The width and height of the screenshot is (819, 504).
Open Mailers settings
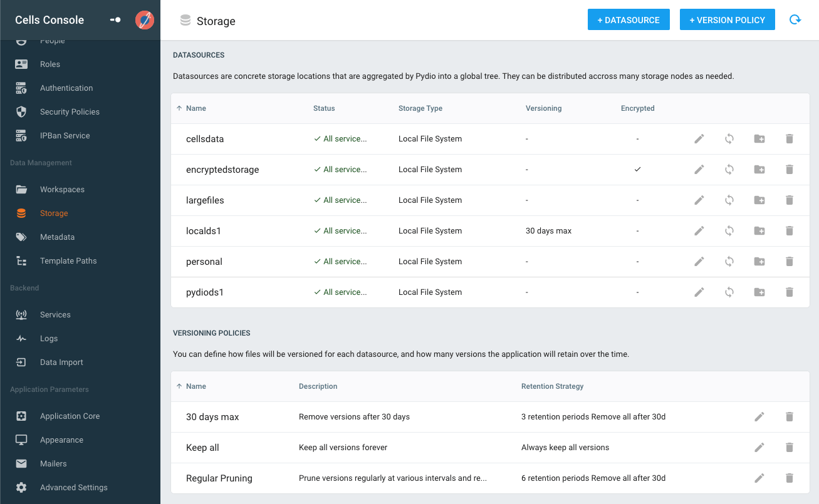(53, 464)
